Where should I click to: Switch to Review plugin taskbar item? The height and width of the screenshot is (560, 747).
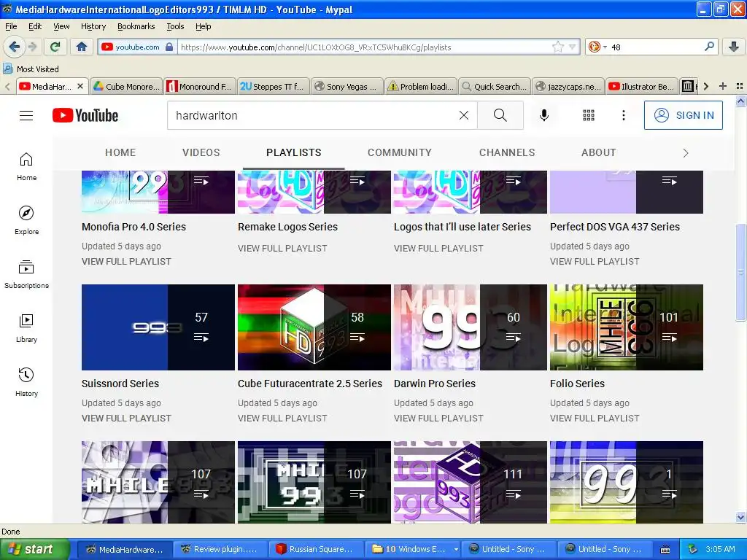click(x=219, y=549)
